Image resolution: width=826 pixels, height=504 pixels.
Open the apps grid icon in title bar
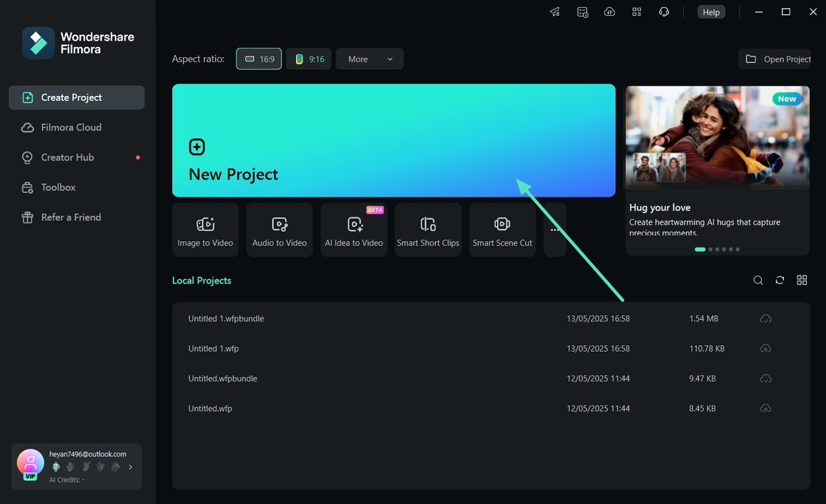637,12
